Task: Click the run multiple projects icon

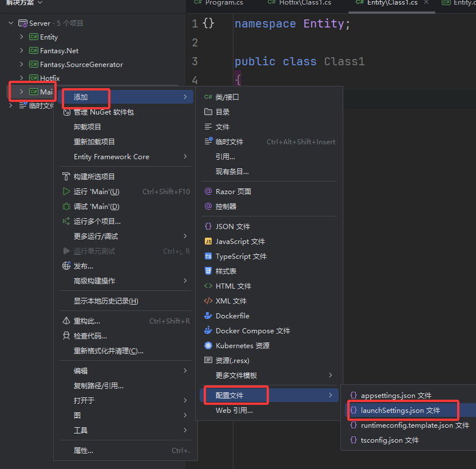Action: [x=66, y=221]
